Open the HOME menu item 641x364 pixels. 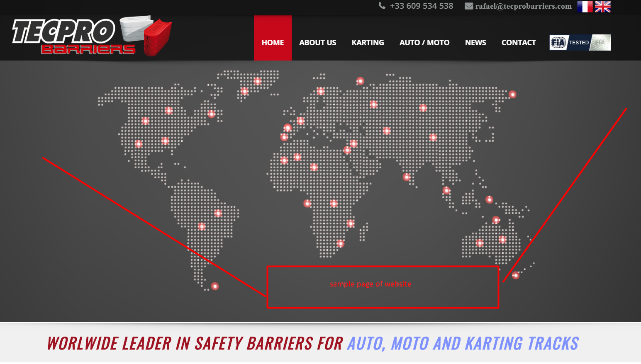coord(273,38)
